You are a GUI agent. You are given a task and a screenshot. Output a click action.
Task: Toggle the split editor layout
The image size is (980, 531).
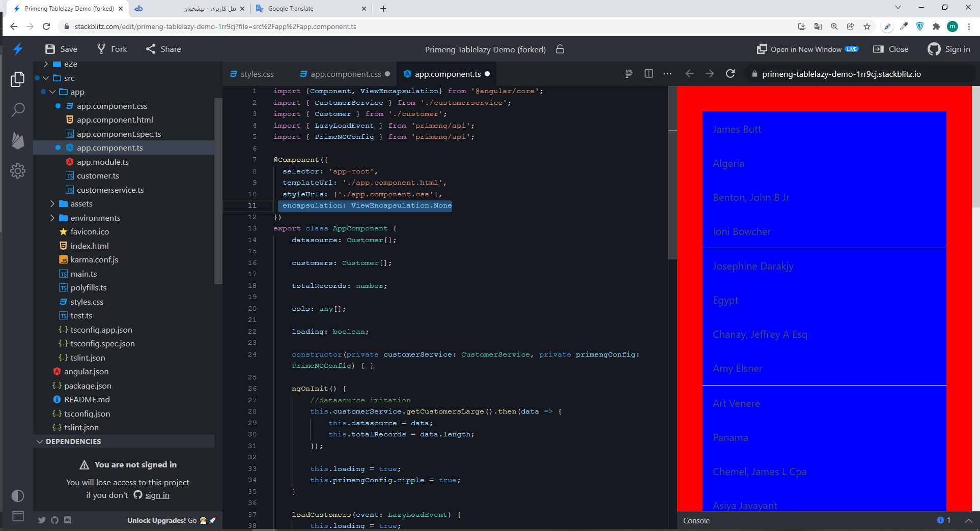point(649,74)
